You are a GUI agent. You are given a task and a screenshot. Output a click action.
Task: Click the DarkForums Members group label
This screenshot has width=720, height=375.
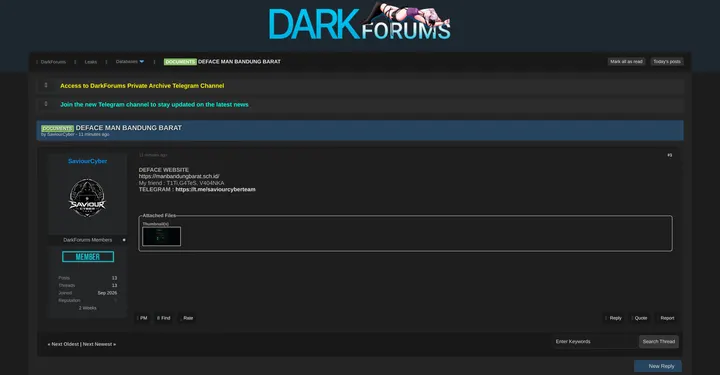click(x=87, y=240)
